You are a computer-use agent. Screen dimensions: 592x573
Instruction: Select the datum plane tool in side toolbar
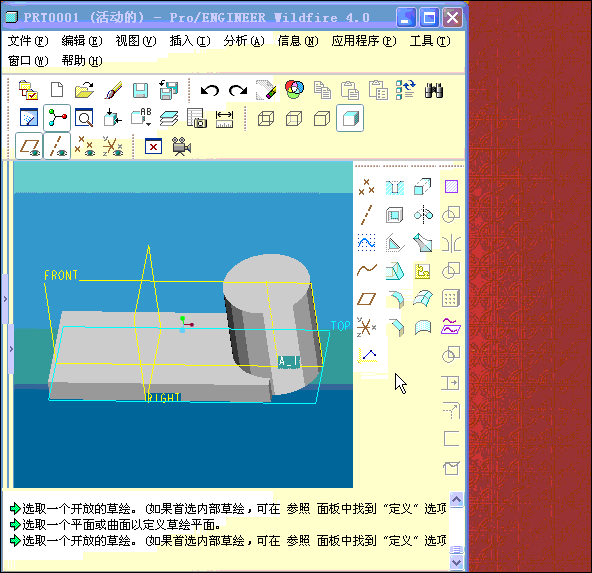click(x=366, y=299)
